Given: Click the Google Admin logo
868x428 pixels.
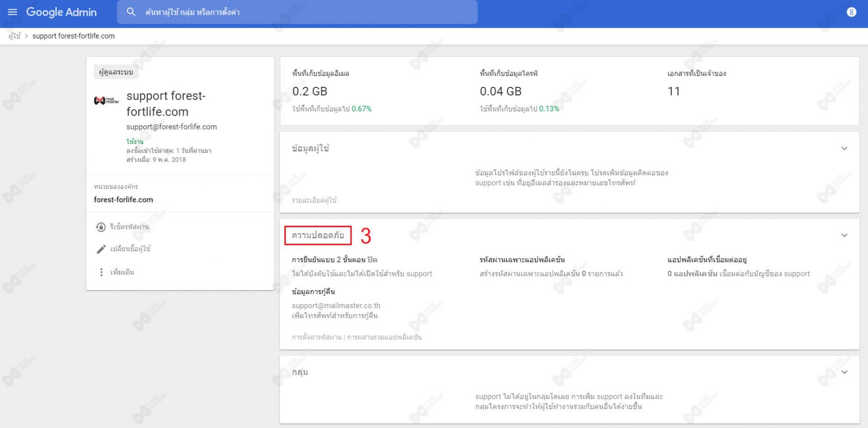Looking at the screenshot, I should click(x=61, y=12).
